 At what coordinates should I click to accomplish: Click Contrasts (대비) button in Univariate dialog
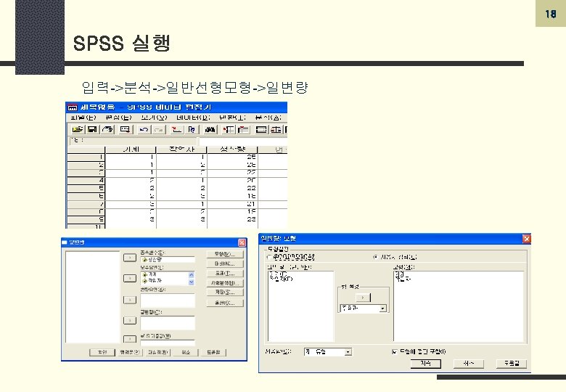tap(225, 264)
